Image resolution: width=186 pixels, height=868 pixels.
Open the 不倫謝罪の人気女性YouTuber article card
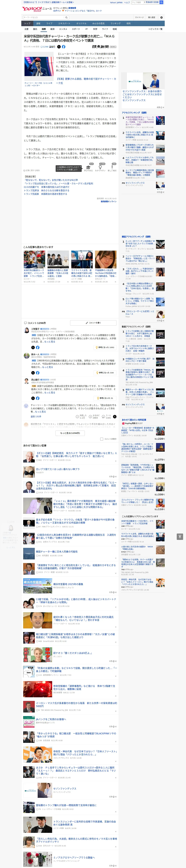[x=106, y=266]
